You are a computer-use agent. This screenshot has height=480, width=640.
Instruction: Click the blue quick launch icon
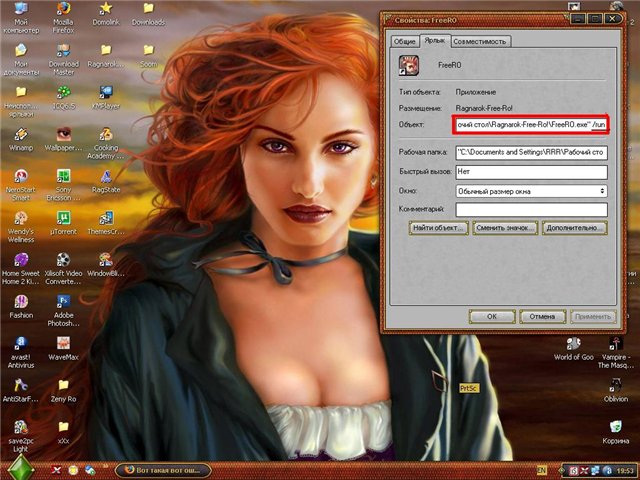coord(90,470)
